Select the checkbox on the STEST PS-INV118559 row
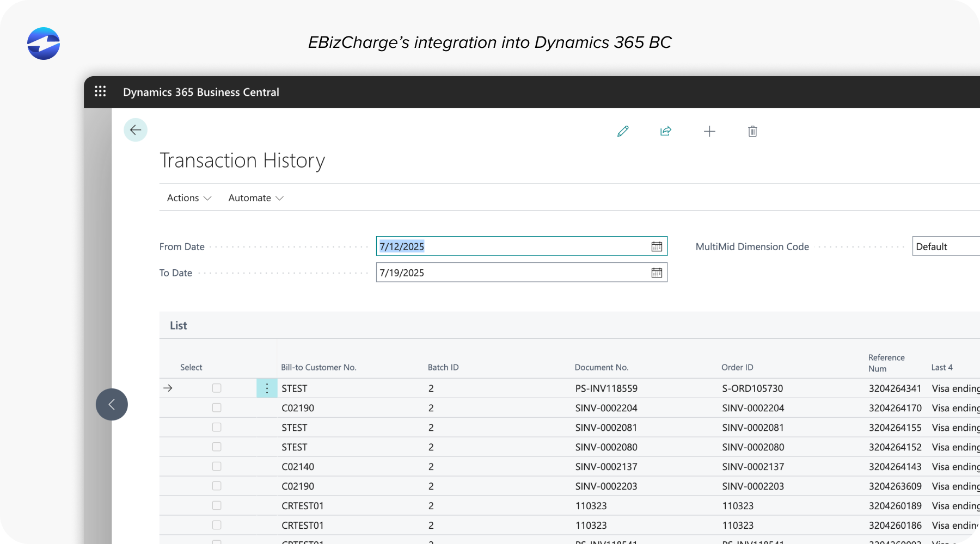 [216, 388]
